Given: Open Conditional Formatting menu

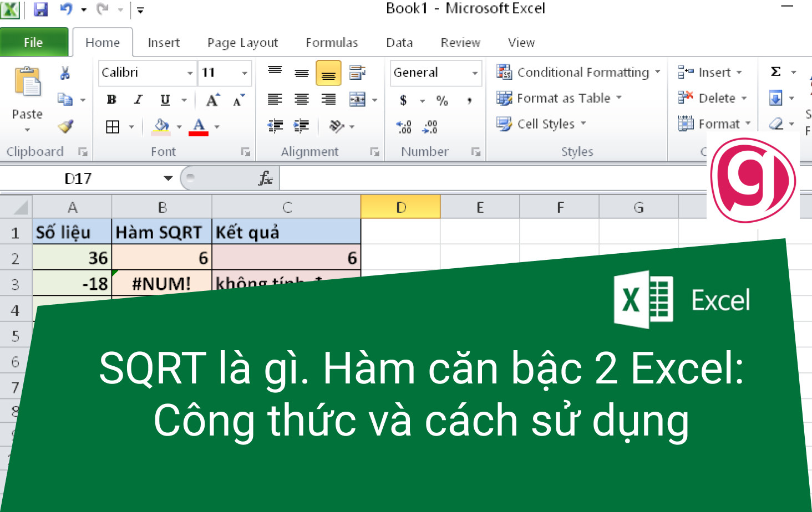Looking at the screenshot, I should point(578,72).
